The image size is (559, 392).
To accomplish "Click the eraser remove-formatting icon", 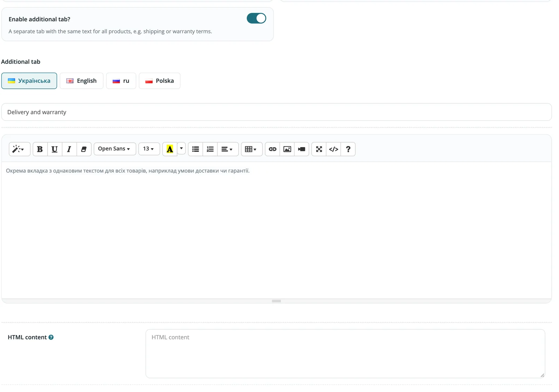I will pyautogui.click(x=84, y=149).
